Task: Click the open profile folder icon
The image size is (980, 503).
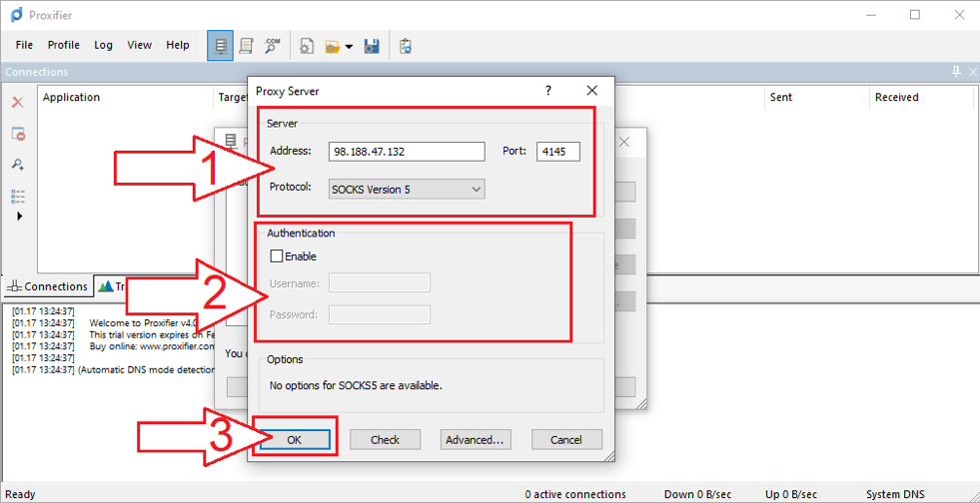Action: coord(333,47)
